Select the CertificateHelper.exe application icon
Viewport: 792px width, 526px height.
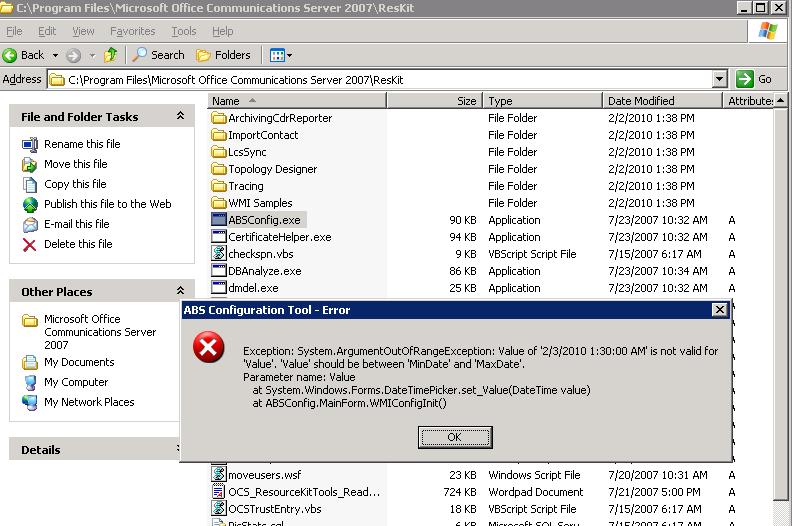pos(219,237)
